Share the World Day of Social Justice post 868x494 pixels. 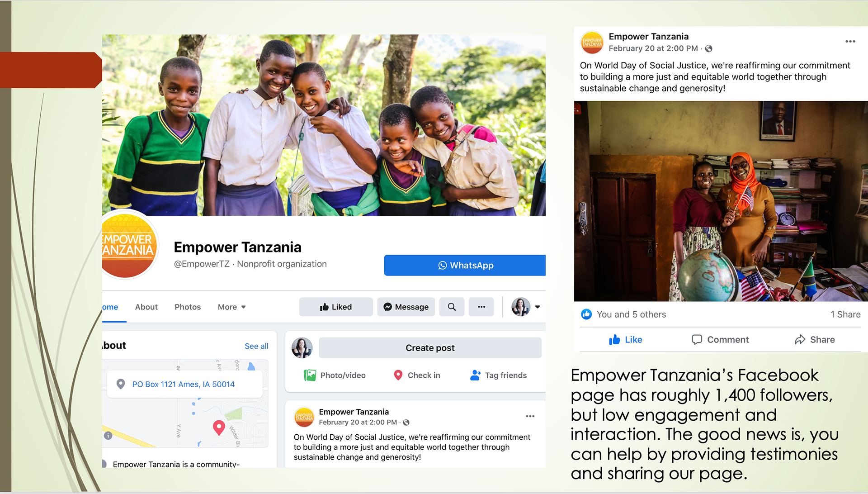pos(815,340)
